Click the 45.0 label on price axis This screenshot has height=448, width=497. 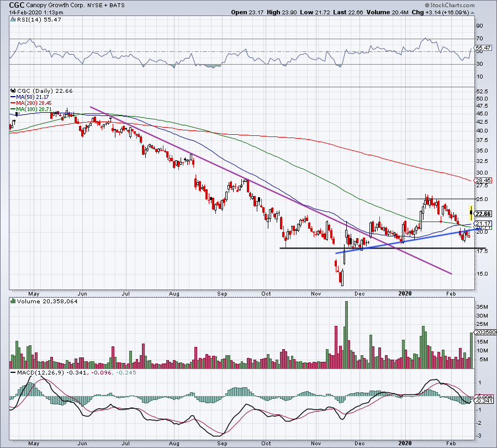[x=482, y=114]
